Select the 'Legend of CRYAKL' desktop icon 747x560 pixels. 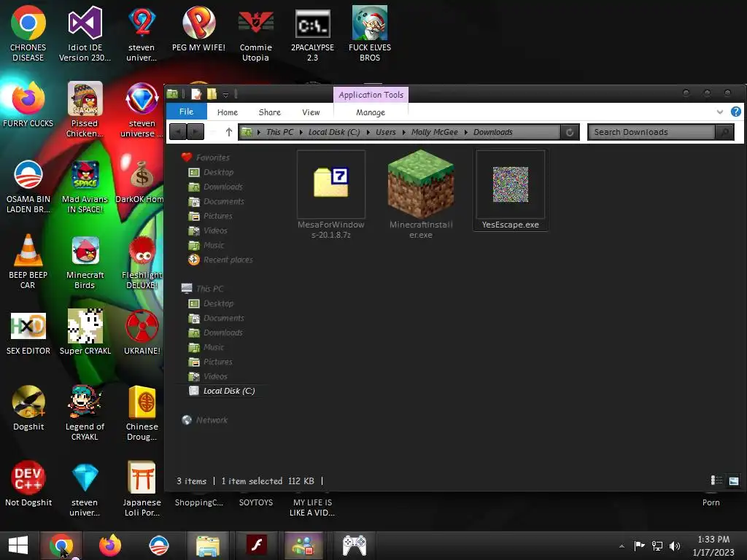point(85,413)
